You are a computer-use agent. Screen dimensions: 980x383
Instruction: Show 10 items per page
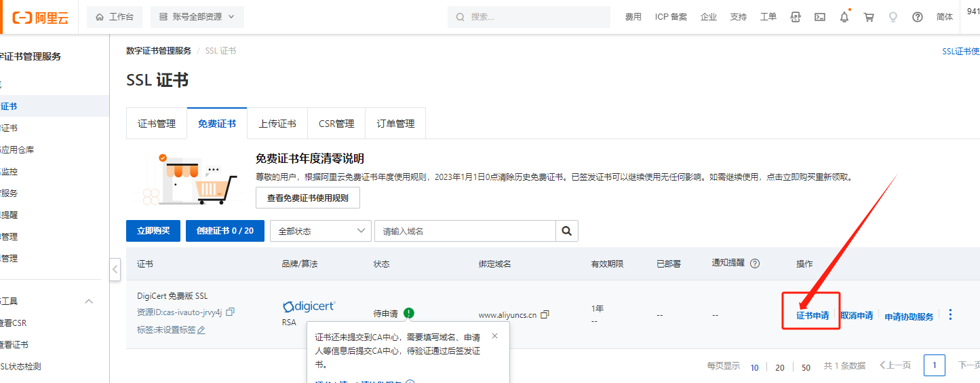tap(755, 367)
